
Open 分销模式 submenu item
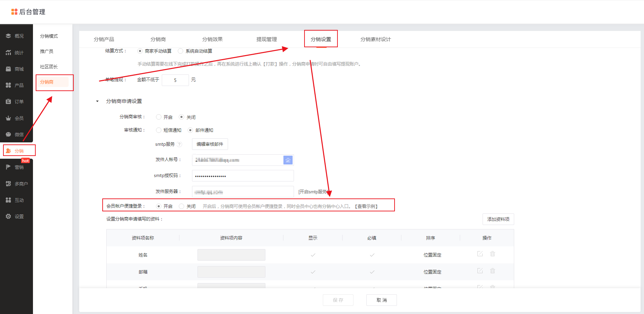49,36
